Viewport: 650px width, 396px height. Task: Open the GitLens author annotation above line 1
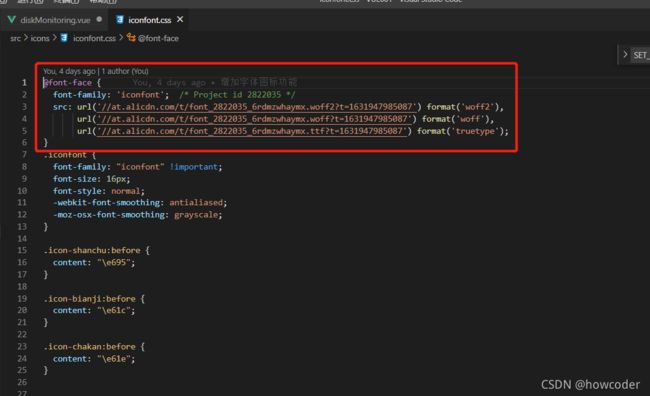pos(96,71)
